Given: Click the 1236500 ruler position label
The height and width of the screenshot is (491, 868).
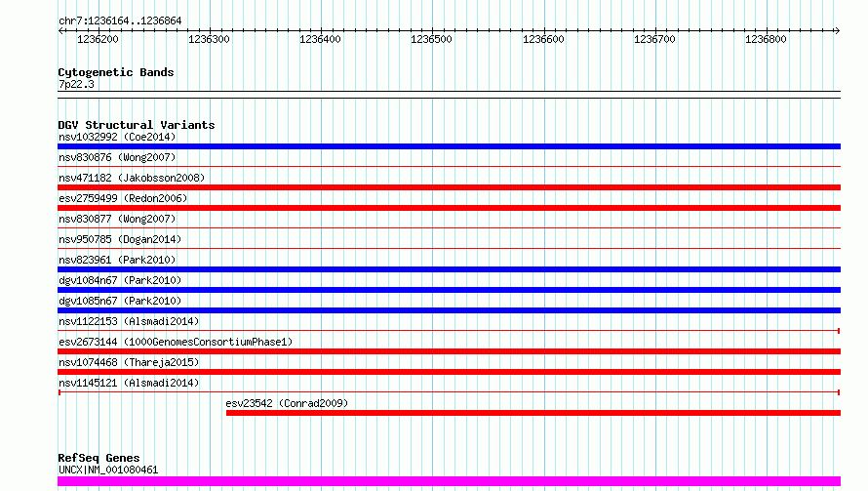Looking at the screenshot, I should click(x=432, y=39).
